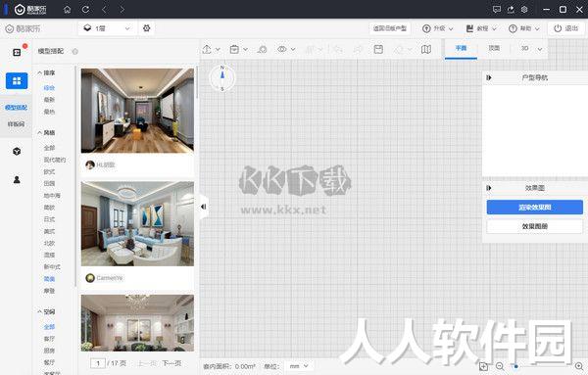Select the first living room design thumbnail
The width and height of the screenshot is (588, 375).
pyautogui.click(x=137, y=111)
